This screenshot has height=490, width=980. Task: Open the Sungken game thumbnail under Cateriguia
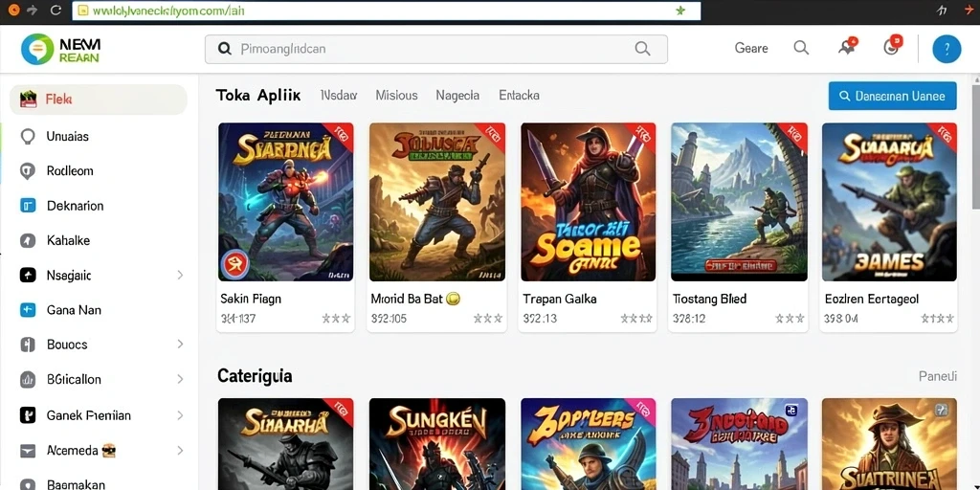click(436, 444)
